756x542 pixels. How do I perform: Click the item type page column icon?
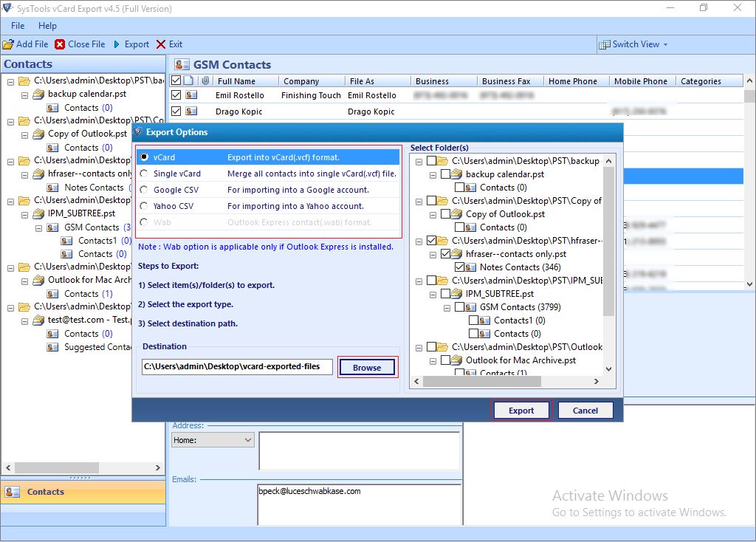(188, 80)
